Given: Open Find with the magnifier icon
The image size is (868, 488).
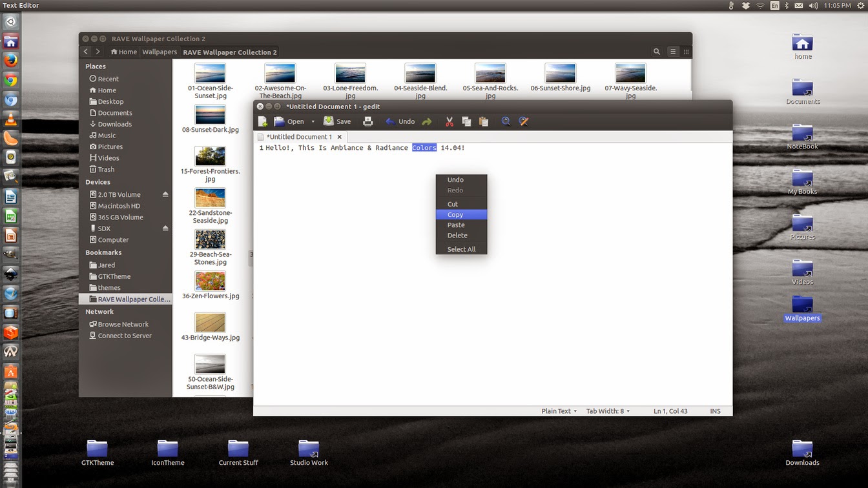Looking at the screenshot, I should (x=506, y=121).
